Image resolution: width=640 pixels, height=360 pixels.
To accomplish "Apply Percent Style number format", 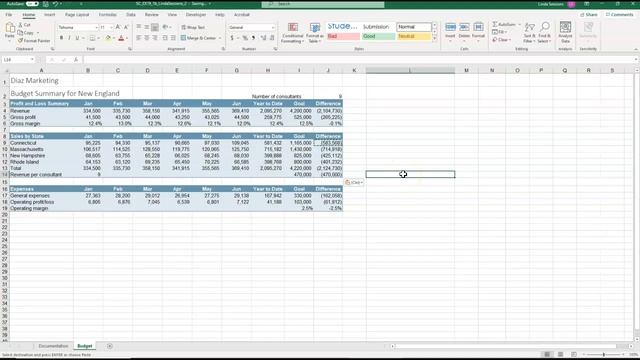I will tap(245, 38).
